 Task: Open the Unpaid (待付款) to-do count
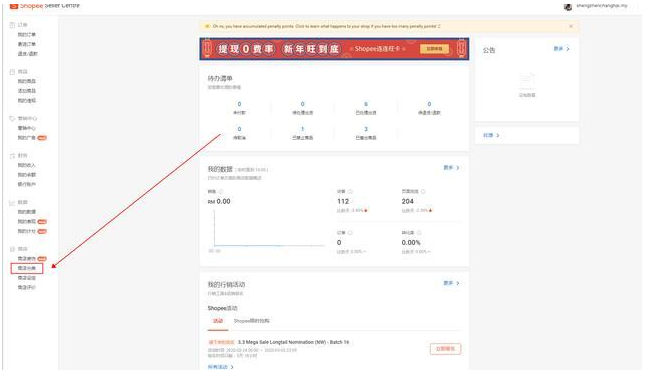coord(239,108)
